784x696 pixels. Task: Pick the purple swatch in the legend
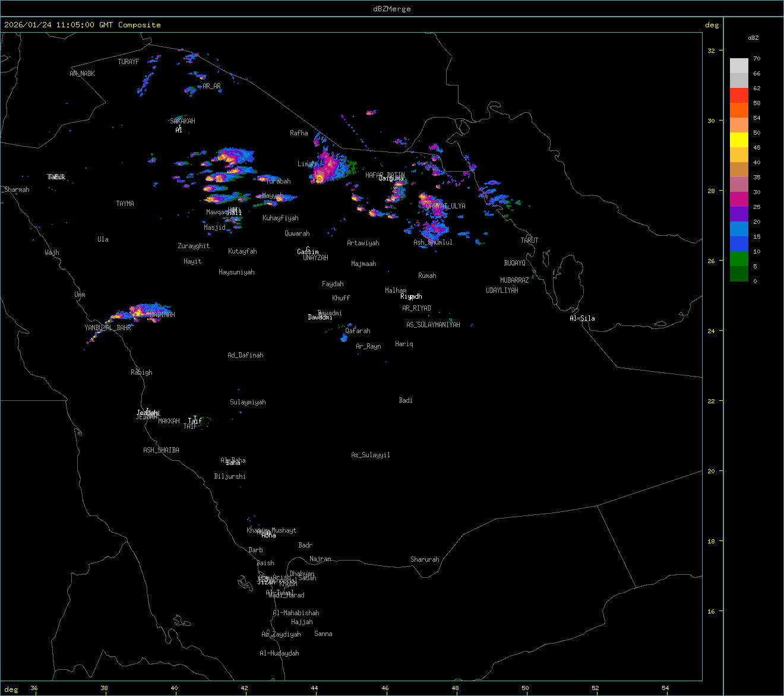[x=739, y=214]
